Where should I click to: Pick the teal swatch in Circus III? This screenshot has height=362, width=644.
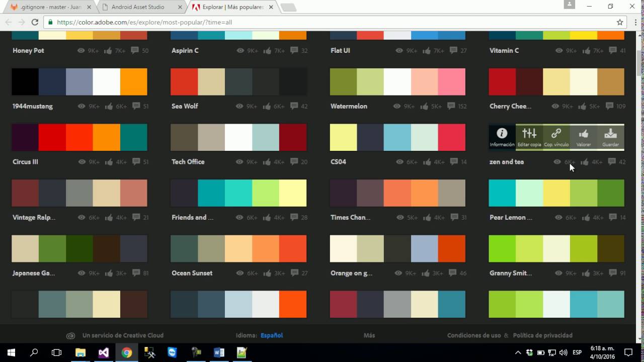point(134,137)
